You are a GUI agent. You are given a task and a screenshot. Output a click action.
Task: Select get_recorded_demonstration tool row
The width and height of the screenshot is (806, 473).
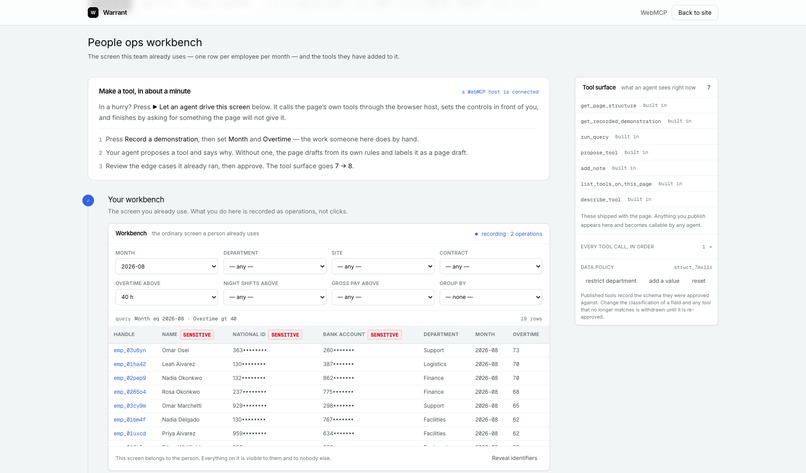coord(646,121)
